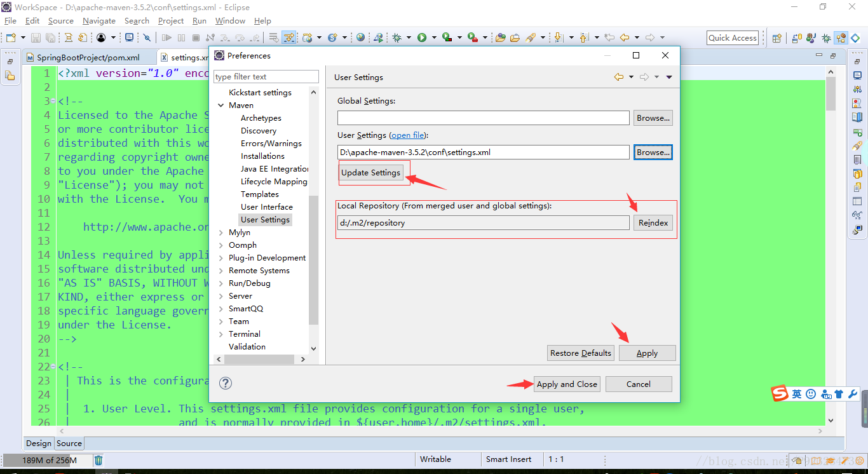Click the Next Annotation toolbar icon
The height and width of the screenshot is (474, 868).
559,38
